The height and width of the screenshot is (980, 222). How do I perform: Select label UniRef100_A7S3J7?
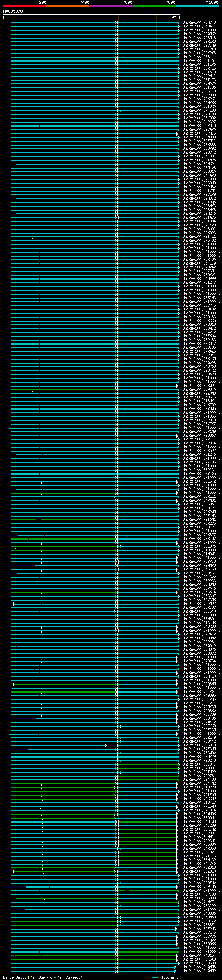[199, 343]
